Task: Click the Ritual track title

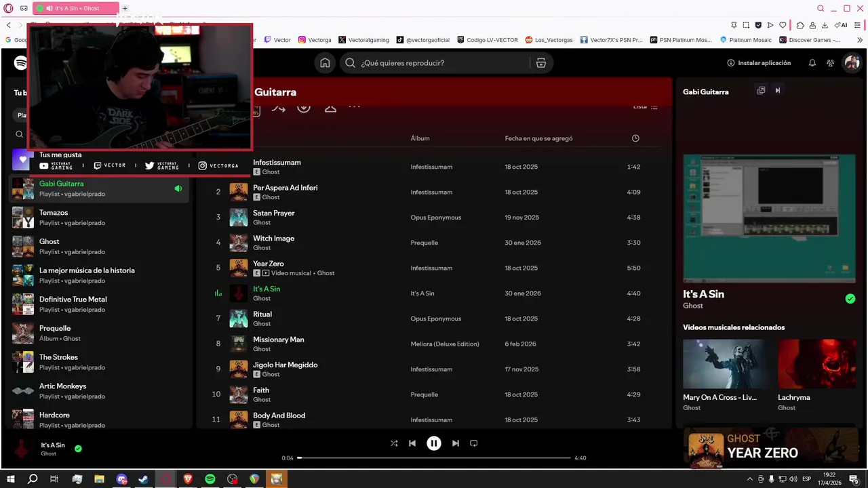Action: click(262, 314)
